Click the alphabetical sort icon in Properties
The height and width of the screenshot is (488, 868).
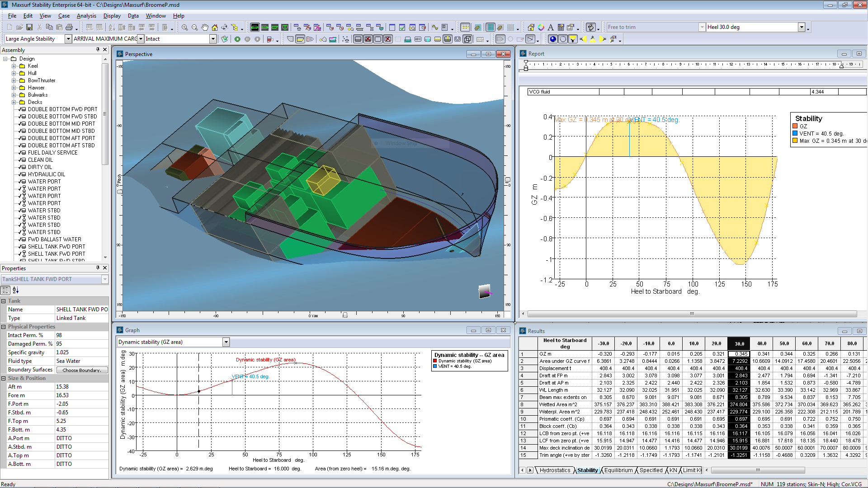point(15,290)
